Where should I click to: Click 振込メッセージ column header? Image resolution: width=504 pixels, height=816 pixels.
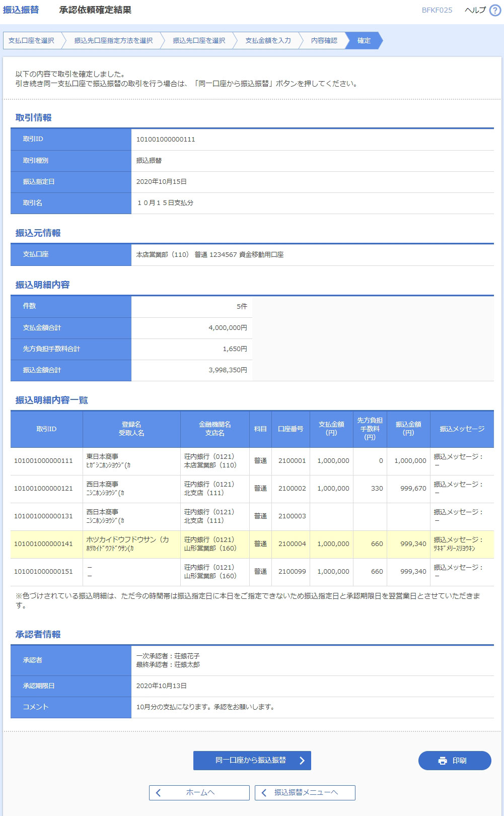tap(462, 429)
